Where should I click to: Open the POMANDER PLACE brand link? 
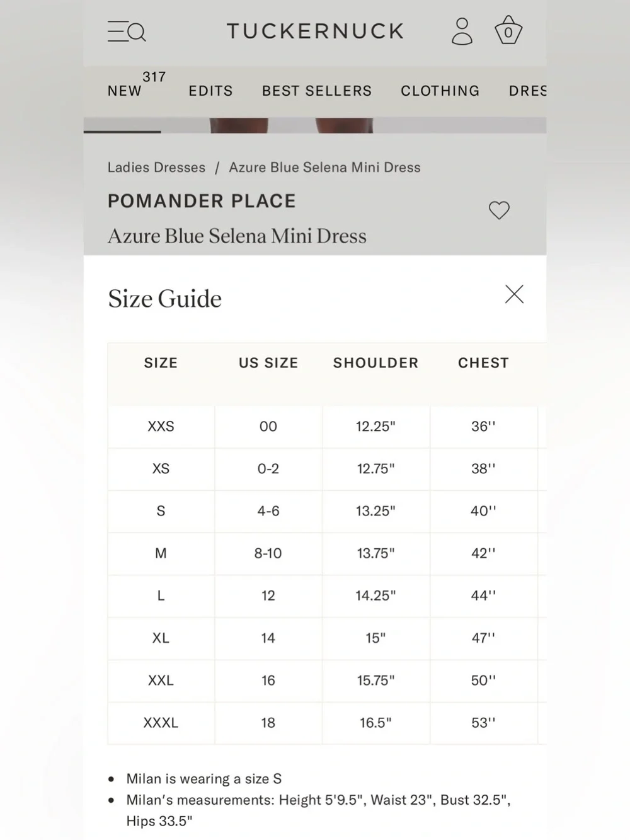tap(202, 201)
